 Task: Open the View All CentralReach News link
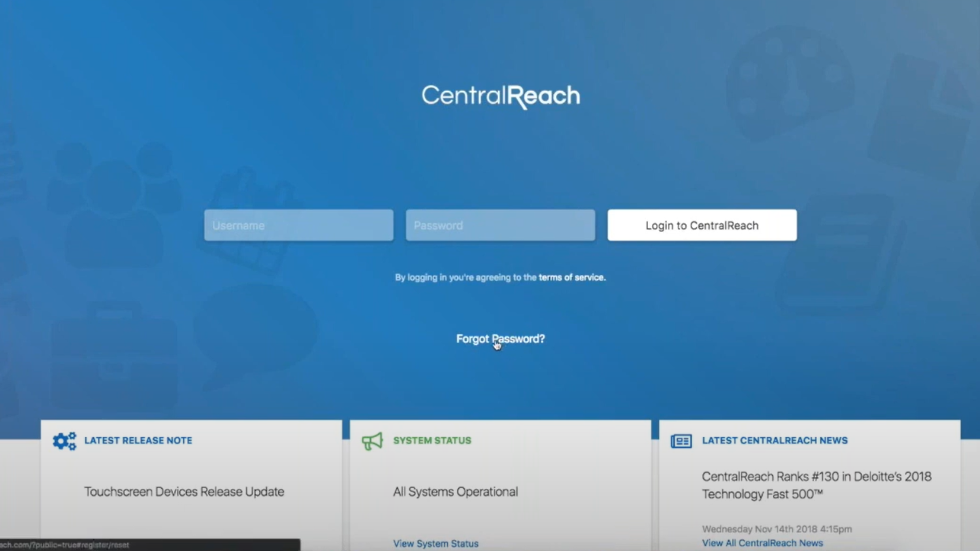point(763,543)
